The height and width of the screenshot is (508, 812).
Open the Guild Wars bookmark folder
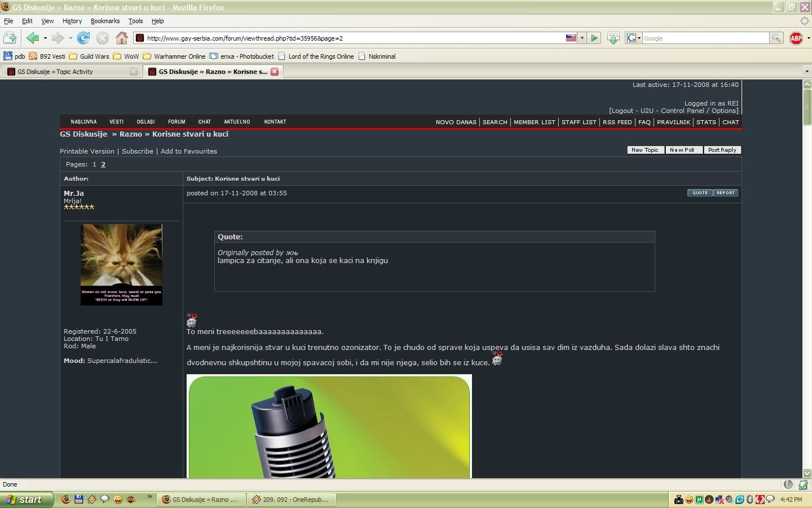(x=89, y=56)
